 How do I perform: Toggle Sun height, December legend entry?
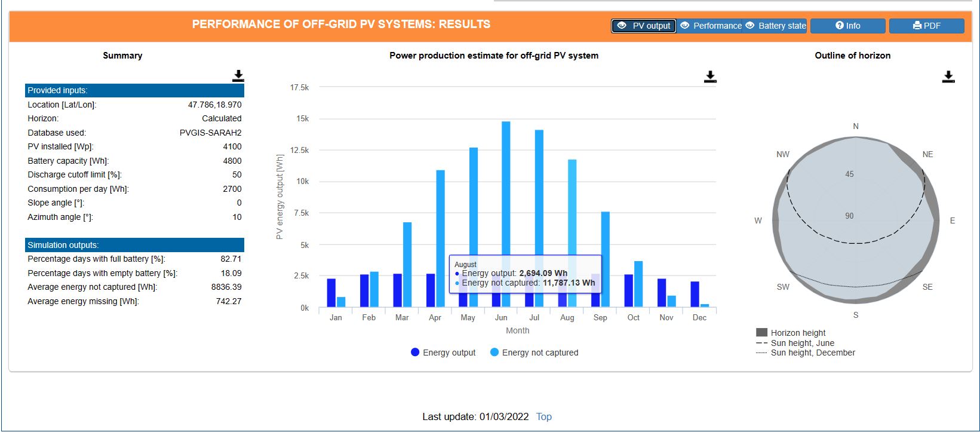coord(806,353)
